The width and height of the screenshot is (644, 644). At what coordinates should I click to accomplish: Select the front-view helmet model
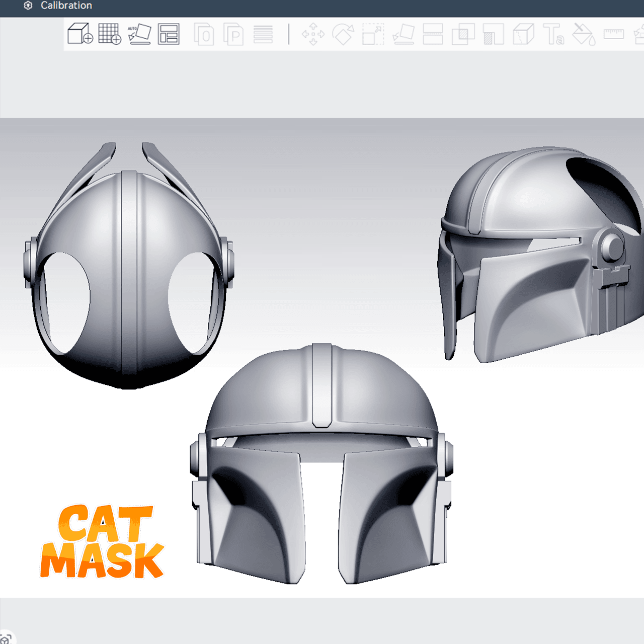click(x=321, y=463)
